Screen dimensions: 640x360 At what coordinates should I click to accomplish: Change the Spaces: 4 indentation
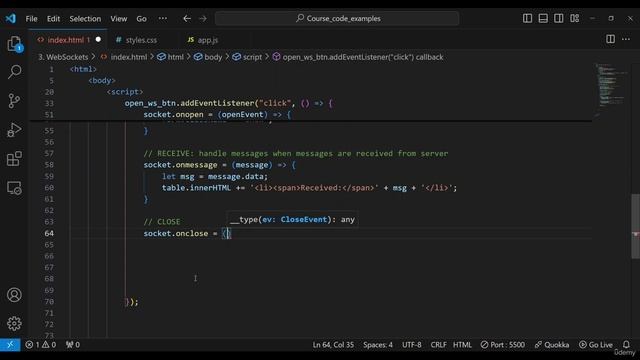coord(378,345)
